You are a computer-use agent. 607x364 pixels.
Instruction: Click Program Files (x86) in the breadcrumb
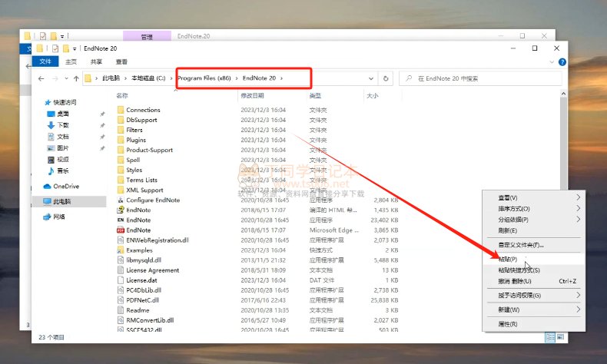[207, 78]
